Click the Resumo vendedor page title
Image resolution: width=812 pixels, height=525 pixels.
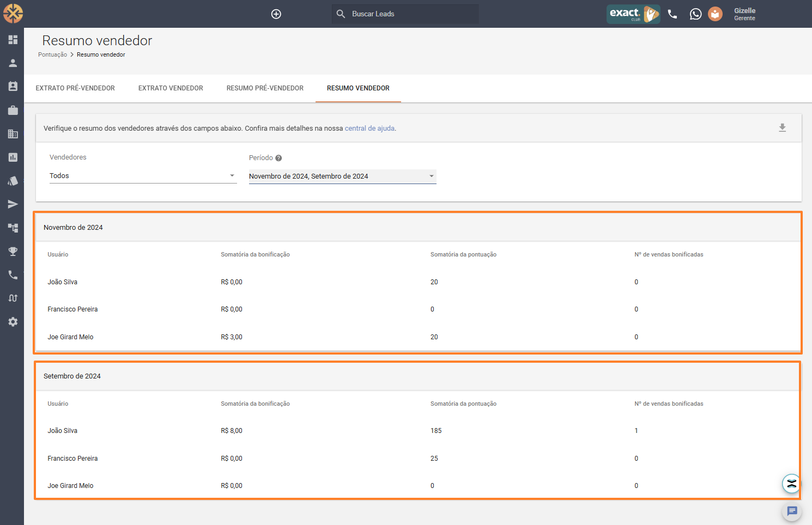[97, 40]
